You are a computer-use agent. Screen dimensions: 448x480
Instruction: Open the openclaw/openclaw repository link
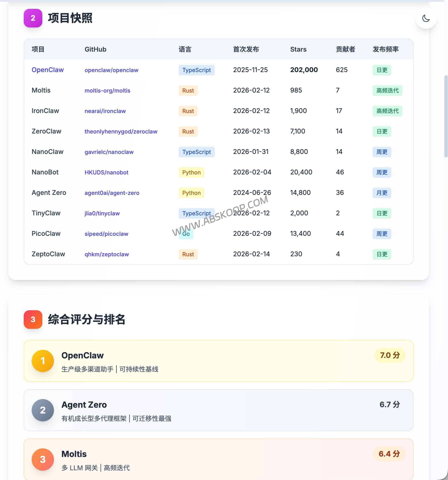pos(111,70)
